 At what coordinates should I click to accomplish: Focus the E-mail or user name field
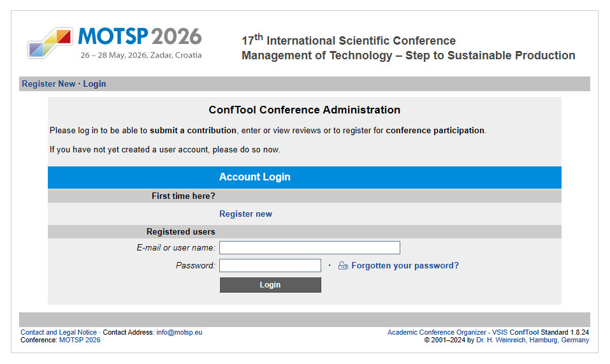(x=309, y=248)
